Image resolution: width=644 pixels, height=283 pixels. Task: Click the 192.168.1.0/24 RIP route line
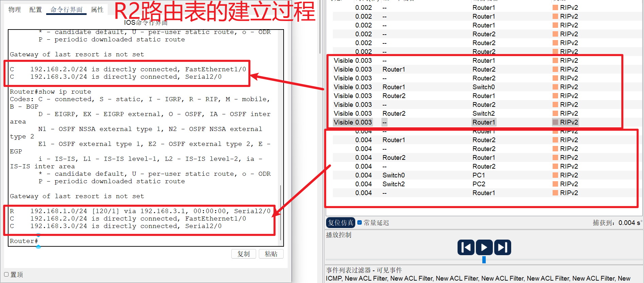tap(140, 211)
